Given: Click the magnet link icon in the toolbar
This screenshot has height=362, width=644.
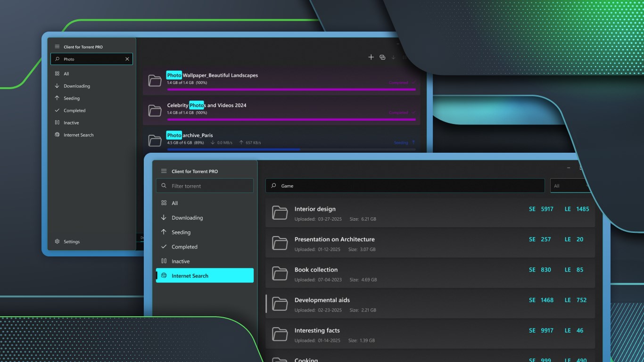Looking at the screenshot, I should coord(382,57).
